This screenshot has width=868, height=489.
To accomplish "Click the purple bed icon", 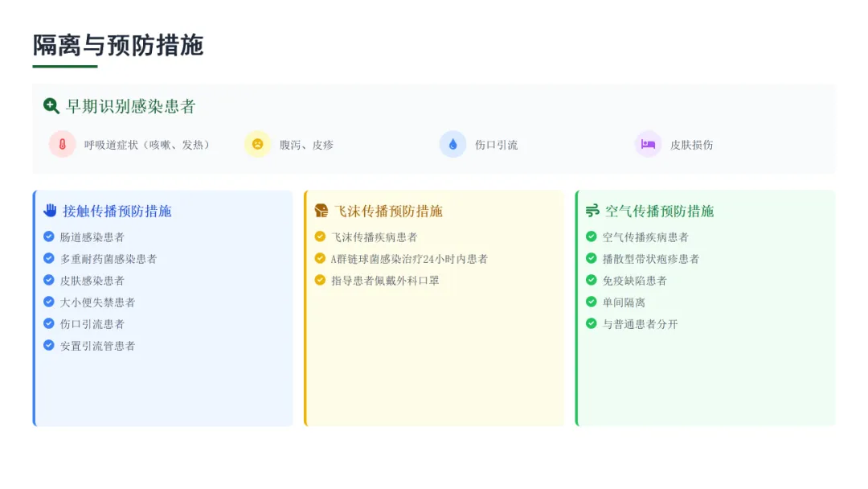I will [648, 145].
